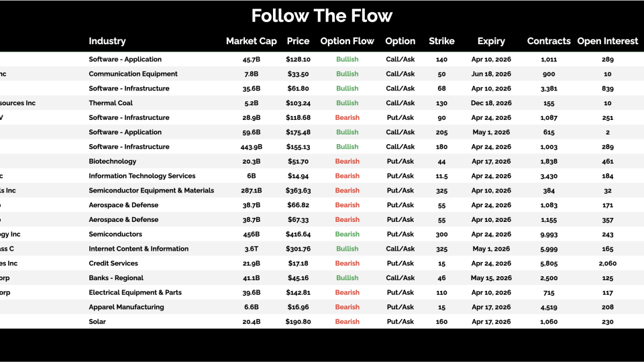Image resolution: width=644 pixels, height=362 pixels.
Task: Select the 2,060 open interest value
Action: pos(608,263)
